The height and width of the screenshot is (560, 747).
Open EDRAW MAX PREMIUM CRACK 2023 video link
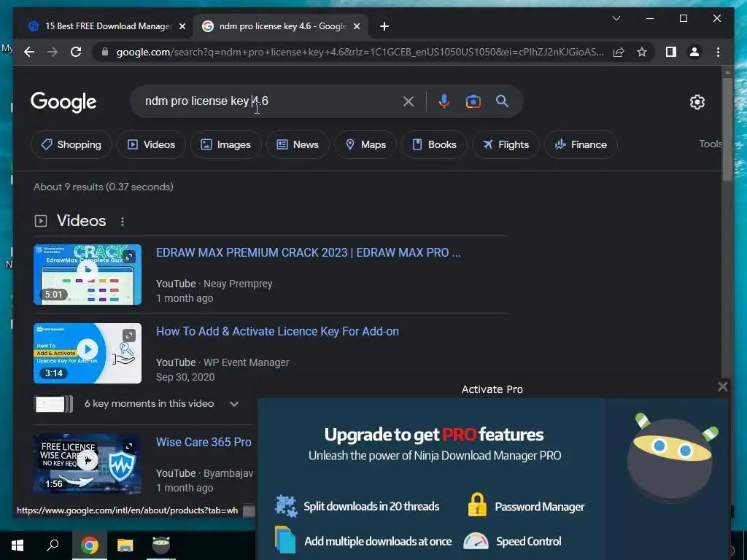309,252
